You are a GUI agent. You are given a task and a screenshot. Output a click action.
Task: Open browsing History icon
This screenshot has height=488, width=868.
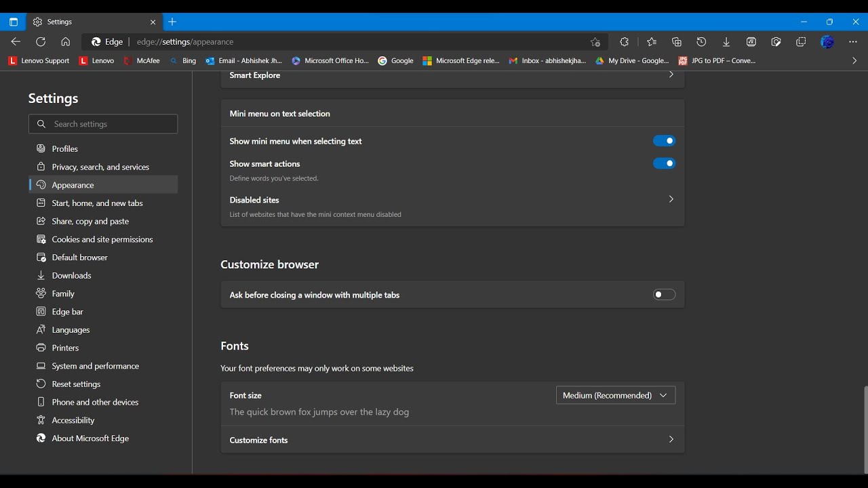coord(701,42)
